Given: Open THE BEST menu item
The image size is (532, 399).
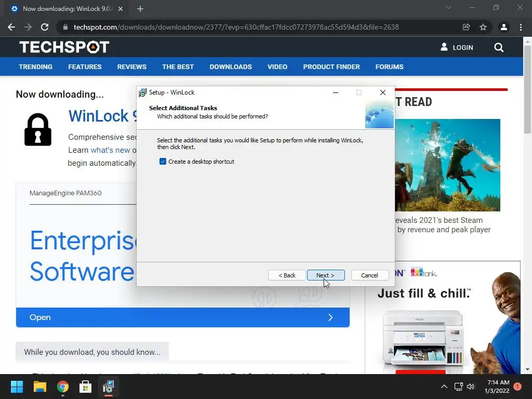Looking at the screenshot, I should (x=178, y=67).
